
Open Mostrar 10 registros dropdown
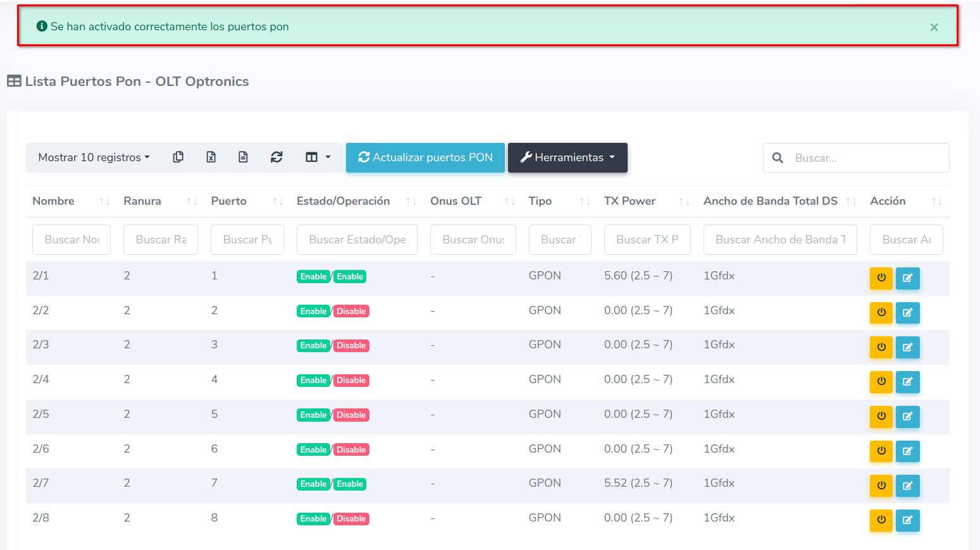click(94, 157)
